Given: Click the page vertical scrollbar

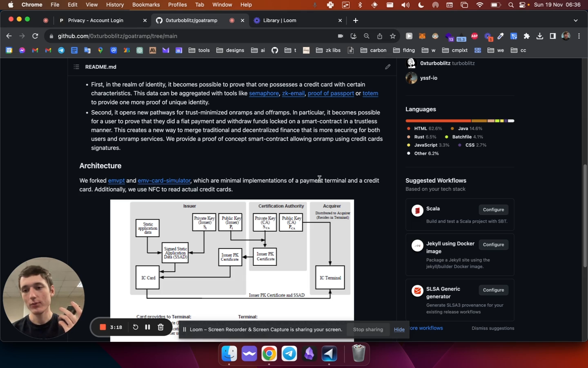Looking at the screenshot, I should (x=585, y=215).
